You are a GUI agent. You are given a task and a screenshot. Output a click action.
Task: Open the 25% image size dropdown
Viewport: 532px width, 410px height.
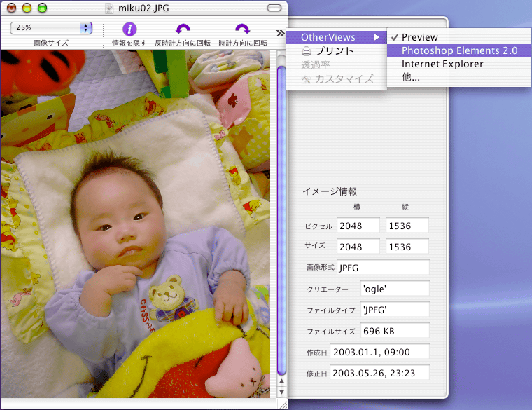[51, 27]
